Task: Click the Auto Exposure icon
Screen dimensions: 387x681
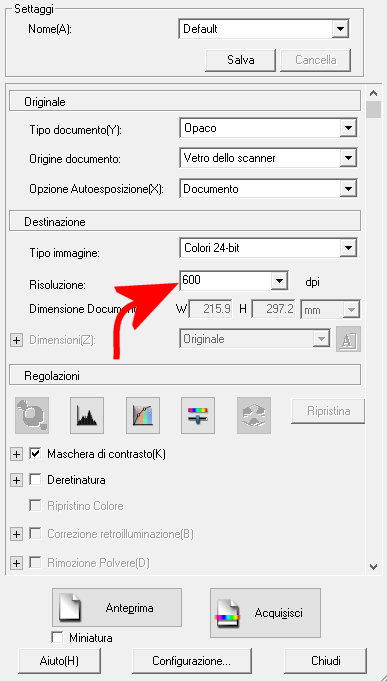Action: click(32, 415)
